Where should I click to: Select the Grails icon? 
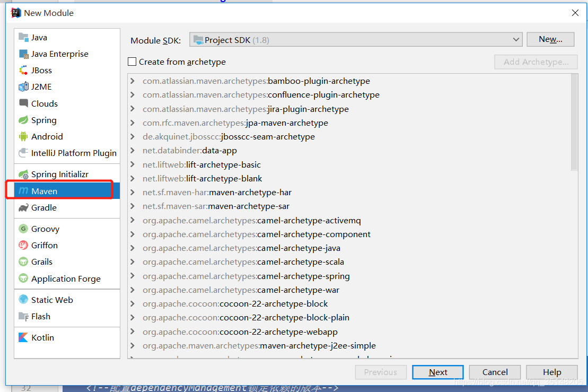pyautogui.click(x=23, y=262)
